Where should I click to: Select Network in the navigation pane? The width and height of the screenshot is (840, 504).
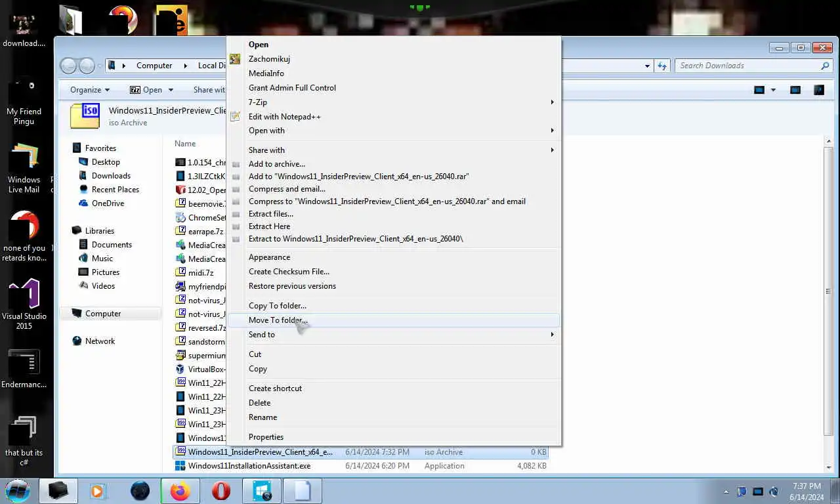tap(94, 341)
